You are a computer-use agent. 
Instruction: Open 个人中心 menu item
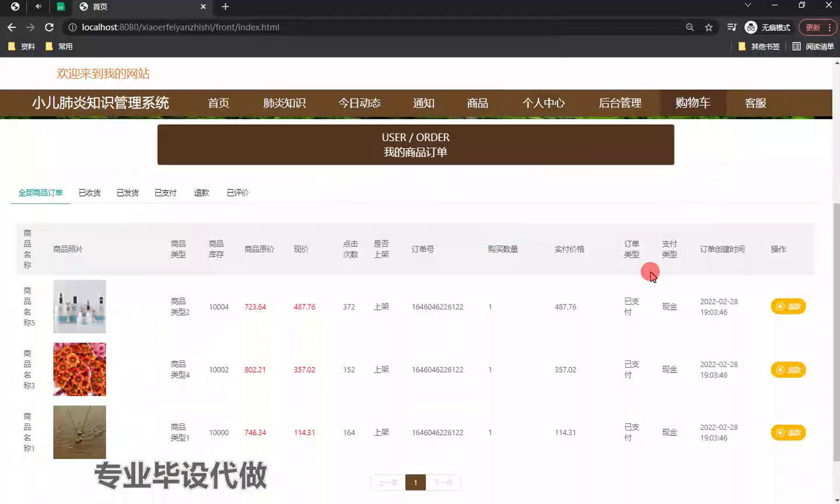544,103
